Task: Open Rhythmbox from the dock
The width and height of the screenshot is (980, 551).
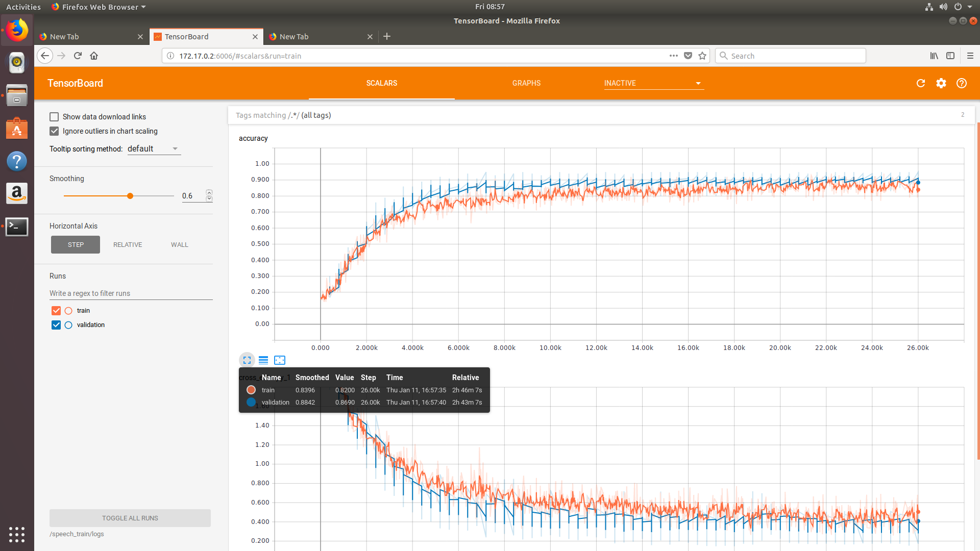Action: [x=17, y=63]
